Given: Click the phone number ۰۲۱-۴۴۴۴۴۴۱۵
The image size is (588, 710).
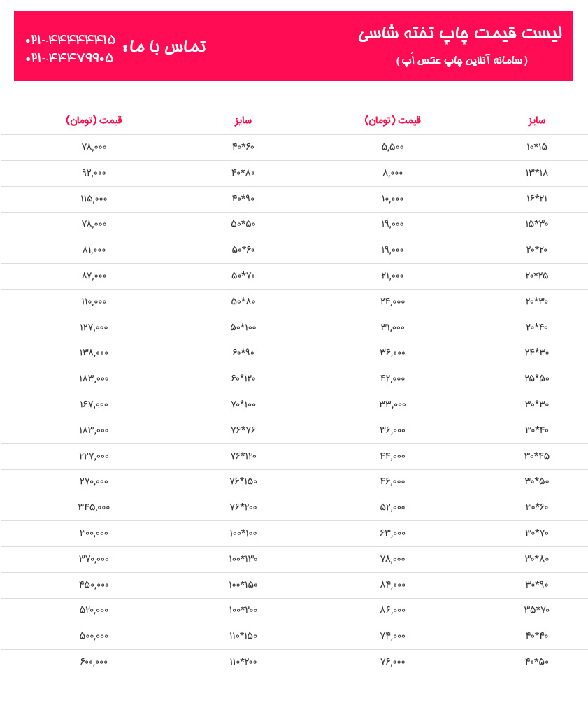Looking at the screenshot, I should click(70, 40).
